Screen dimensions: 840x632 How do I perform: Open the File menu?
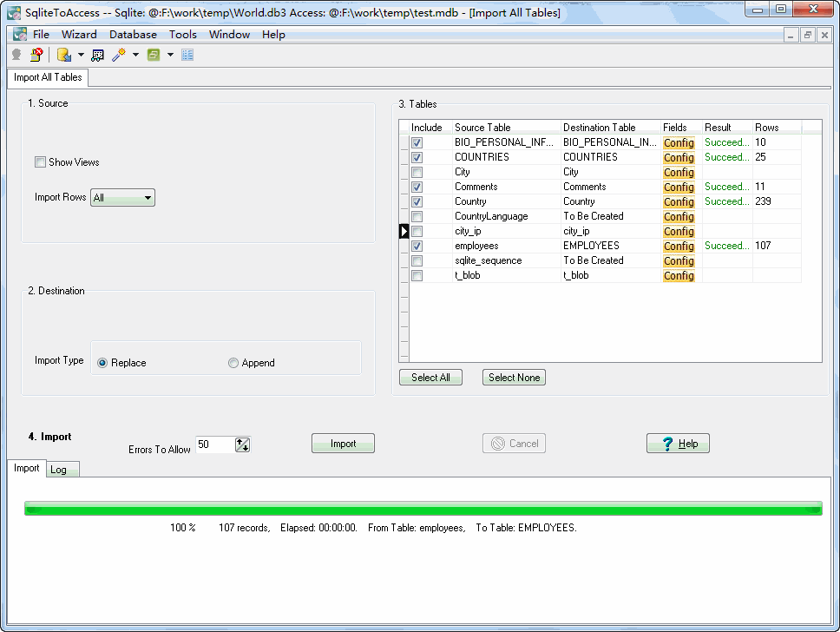click(42, 35)
